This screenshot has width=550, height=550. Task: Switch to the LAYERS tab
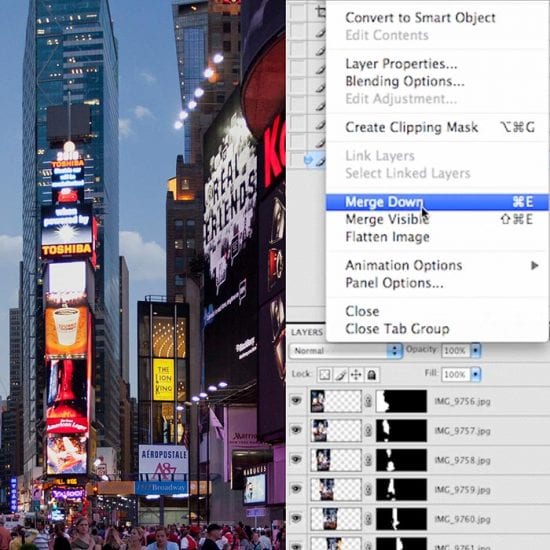pos(307,332)
